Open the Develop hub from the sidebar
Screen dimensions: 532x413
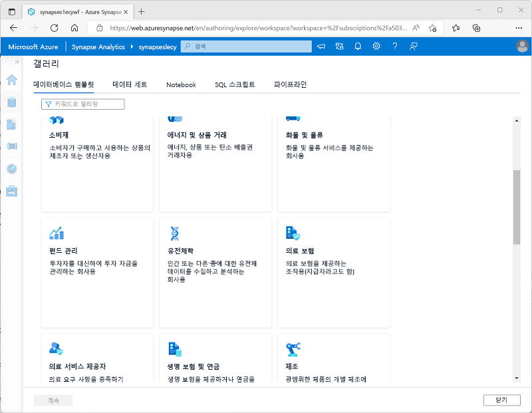point(11,124)
